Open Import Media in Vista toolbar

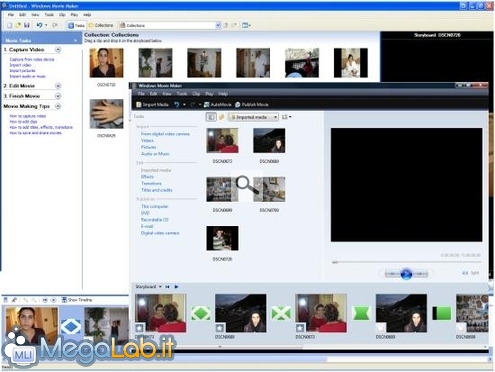coord(152,105)
